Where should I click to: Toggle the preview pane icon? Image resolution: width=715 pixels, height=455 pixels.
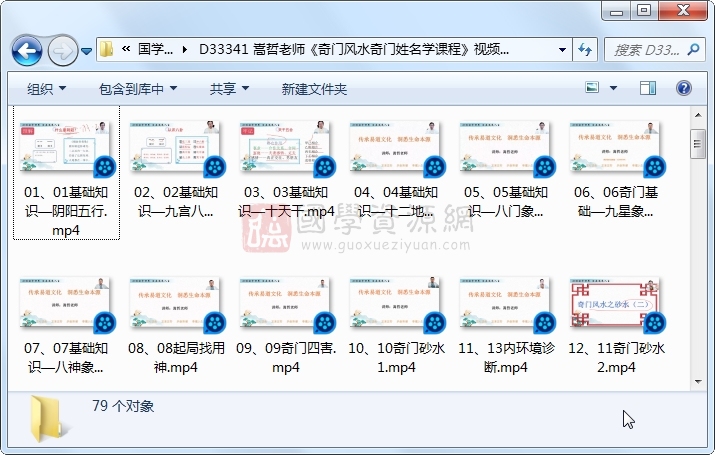coord(648,88)
